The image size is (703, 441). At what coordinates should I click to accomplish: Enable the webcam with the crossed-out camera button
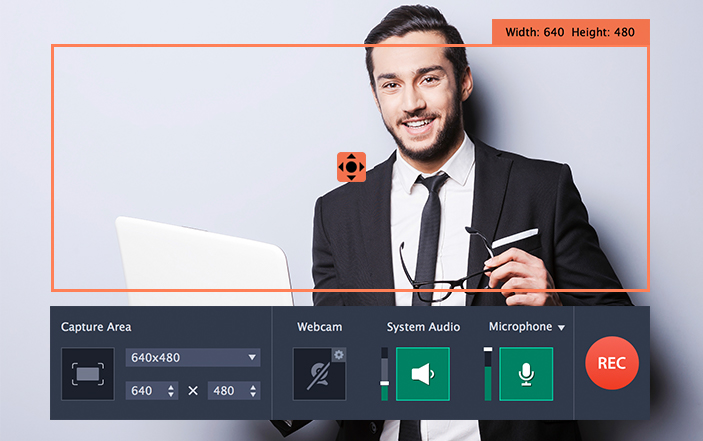coord(319,374)
